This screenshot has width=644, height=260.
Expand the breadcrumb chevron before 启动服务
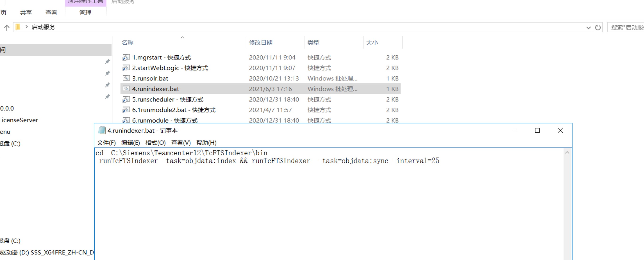(x=26, y=27)
